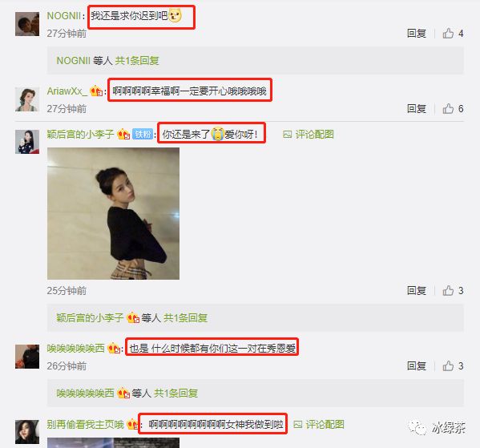Expand 唉唉唉唉唉西 等人 共1条回复 thread

(127, 394)
